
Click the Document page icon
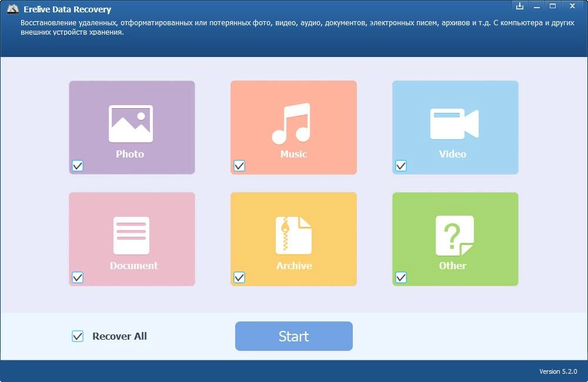click(x=131, y=236)
